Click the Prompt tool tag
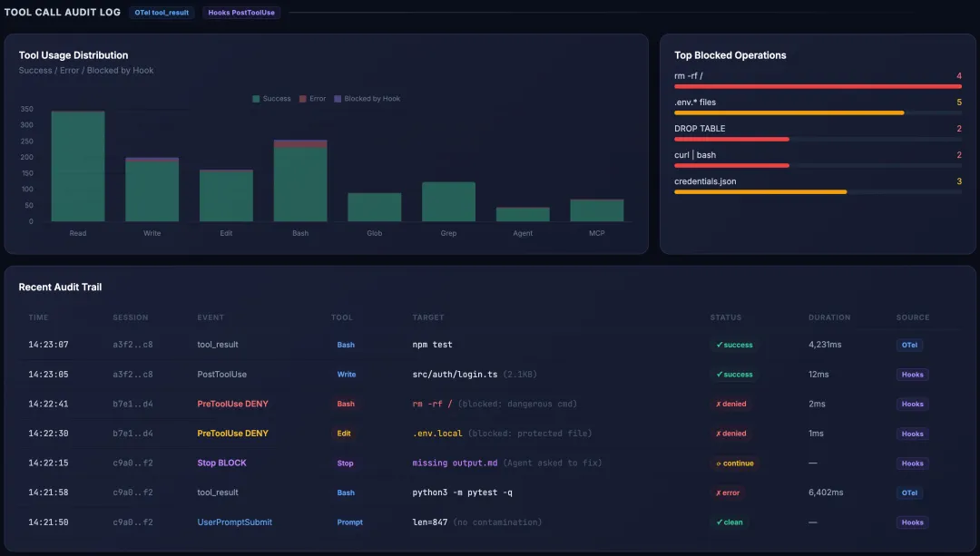980x556 pixels. click(x=349, y=522)
